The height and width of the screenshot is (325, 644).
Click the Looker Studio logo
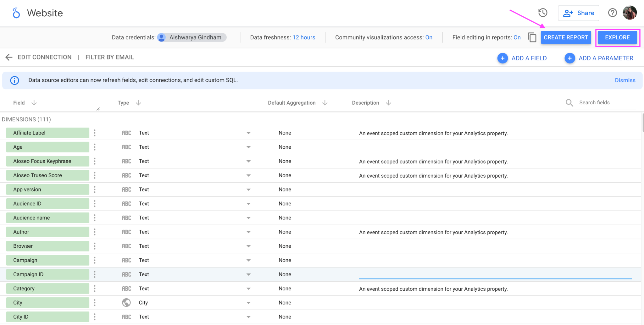pyautogui.click(x=16, y=13)
